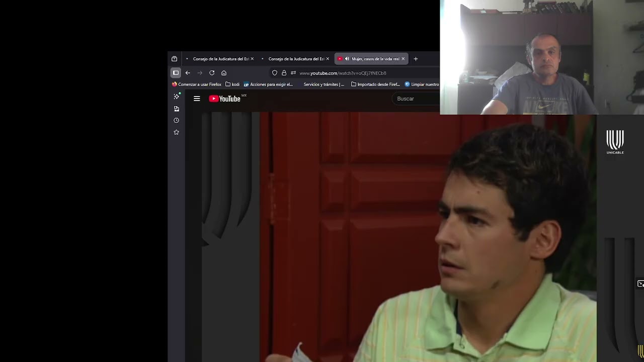Open site permissions icon in address bar
The width and height of the screenshot is (644, 362).
(293, 73)
